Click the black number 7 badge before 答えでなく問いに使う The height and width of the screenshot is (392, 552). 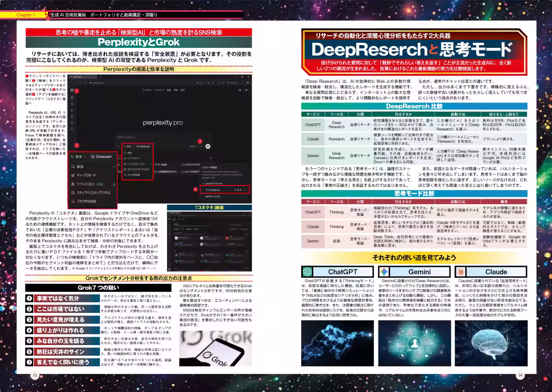[x=29, y=362]
